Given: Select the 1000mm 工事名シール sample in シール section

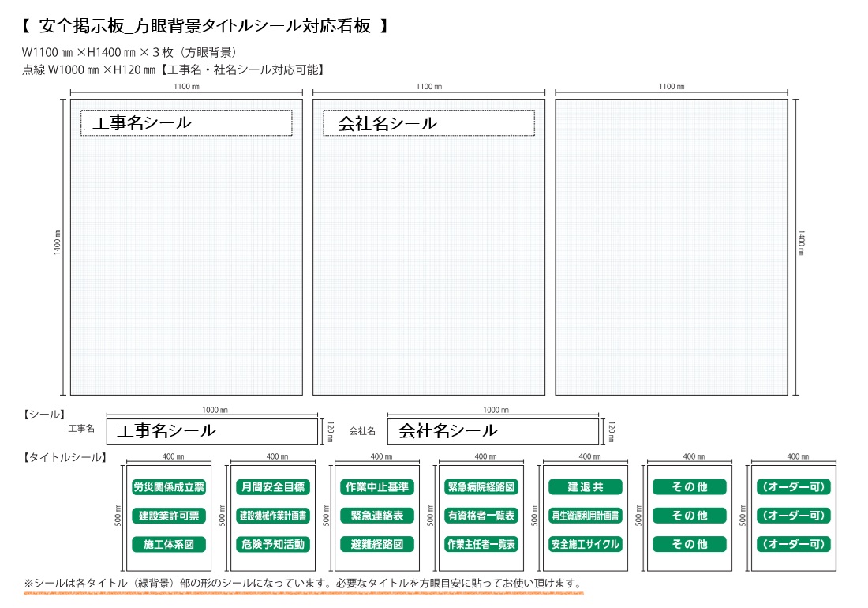Looking at the screenshot, I should coord(211,431).
